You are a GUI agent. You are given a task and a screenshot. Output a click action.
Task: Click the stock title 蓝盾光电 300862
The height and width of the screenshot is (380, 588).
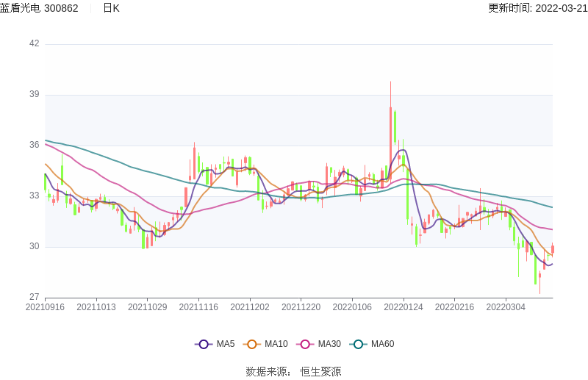click(x=40, y=8)
